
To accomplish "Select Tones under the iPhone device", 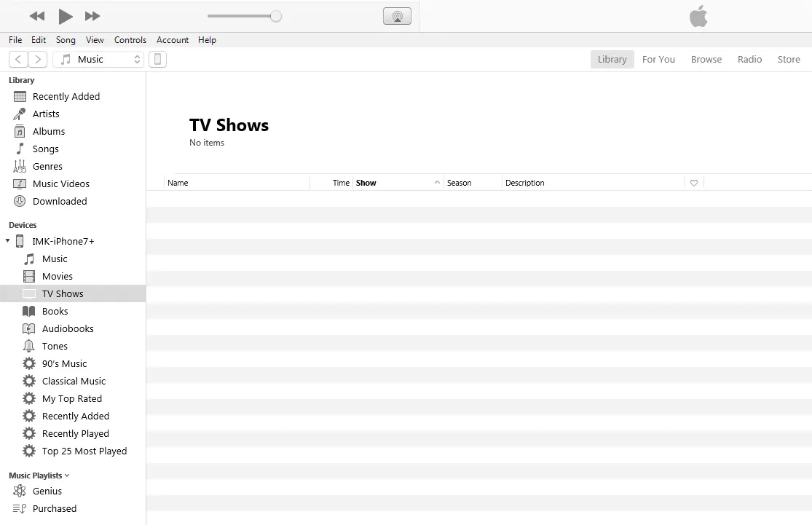I will coord(55,347).
